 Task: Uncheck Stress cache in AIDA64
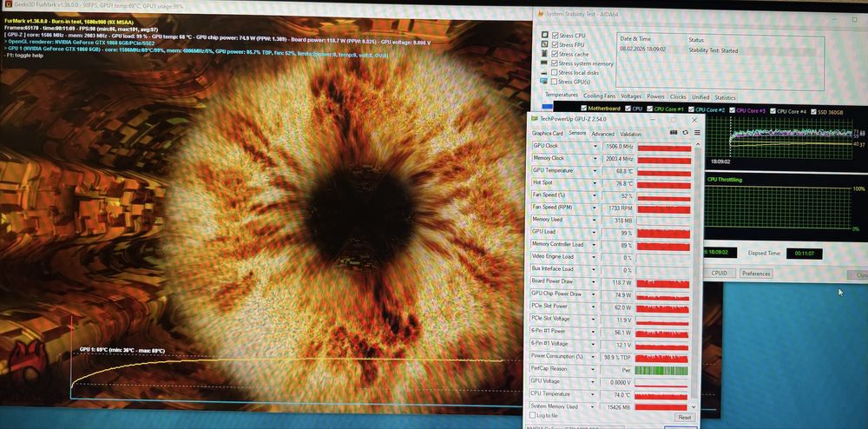(555, 54)
